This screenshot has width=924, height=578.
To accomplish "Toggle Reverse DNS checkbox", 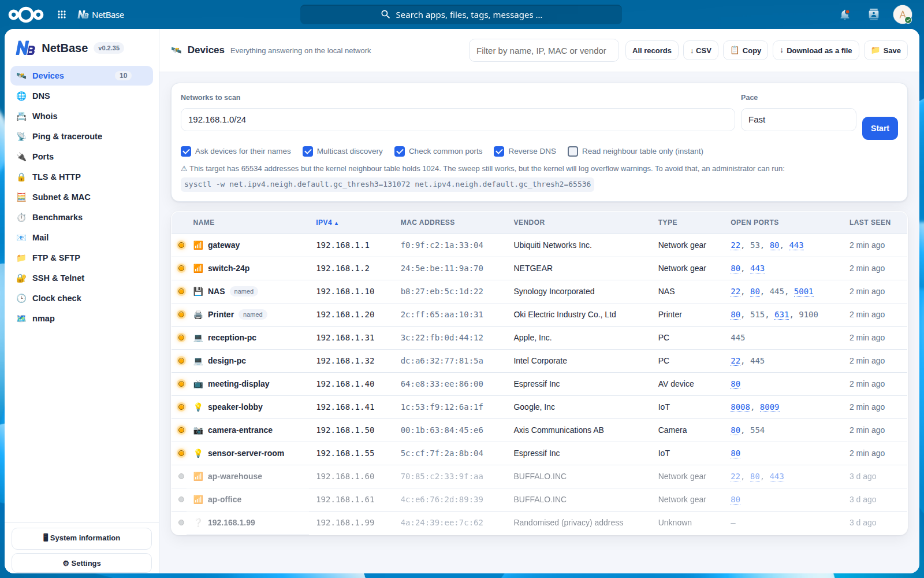I will click(x=499, y=151).
